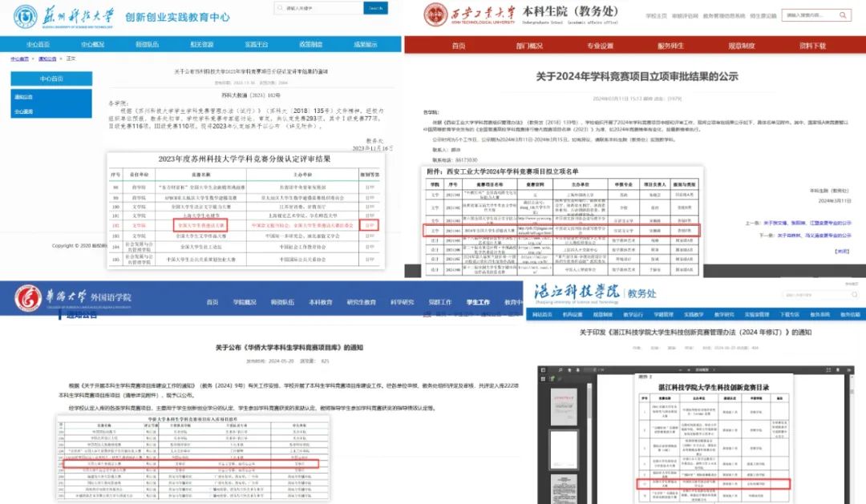Toggle the PDF viewer sidebar icon
Screen dimensions: 866x504
[x=543, y=370]
